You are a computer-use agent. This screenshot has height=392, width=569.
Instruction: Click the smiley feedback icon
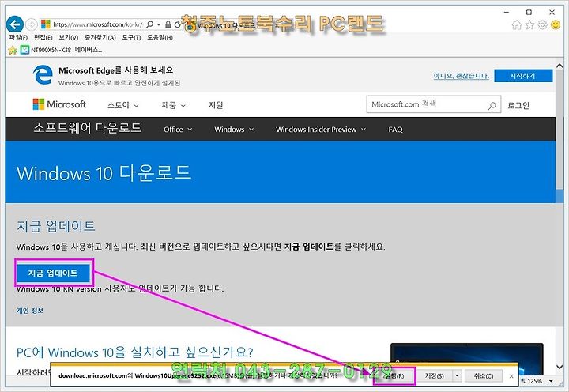556,24
